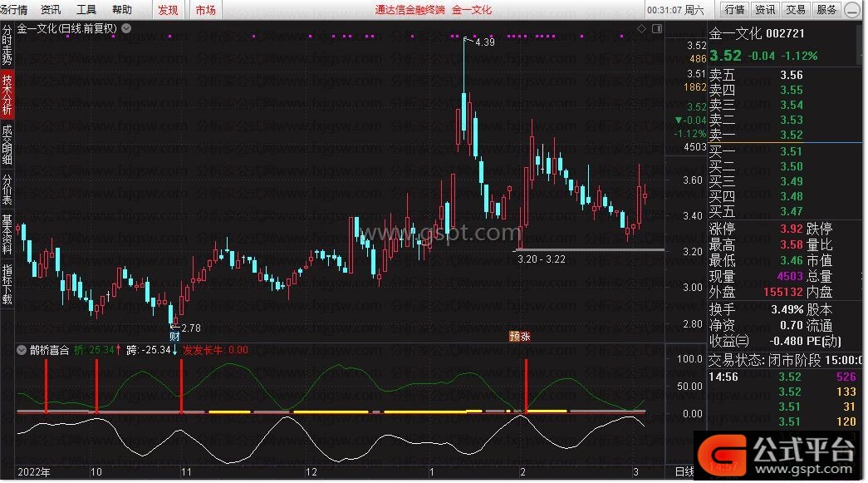Screen dimensions: 868x483
Task: Click the 14:56 trade tick row
Action: point(784,377)
